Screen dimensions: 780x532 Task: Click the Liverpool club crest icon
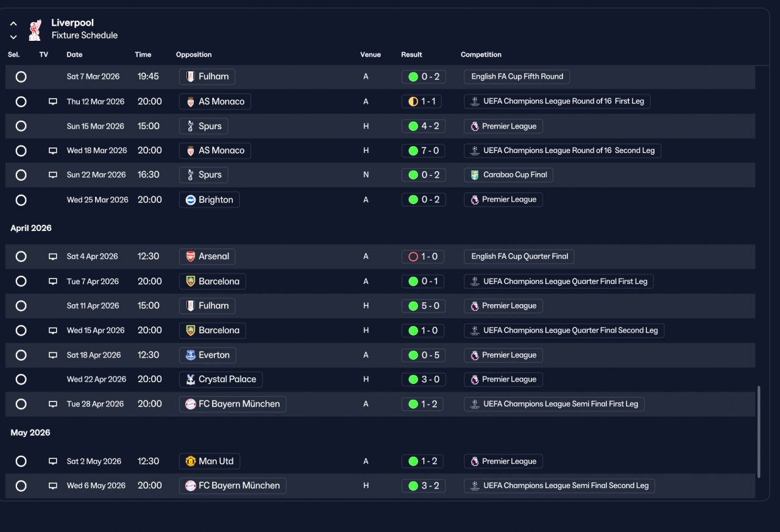[35, 29]
